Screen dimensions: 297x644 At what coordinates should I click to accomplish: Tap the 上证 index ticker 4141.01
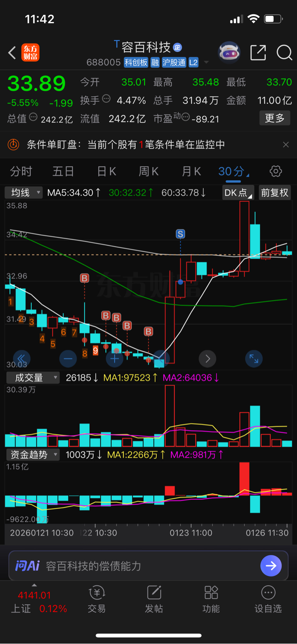[34, 595]
